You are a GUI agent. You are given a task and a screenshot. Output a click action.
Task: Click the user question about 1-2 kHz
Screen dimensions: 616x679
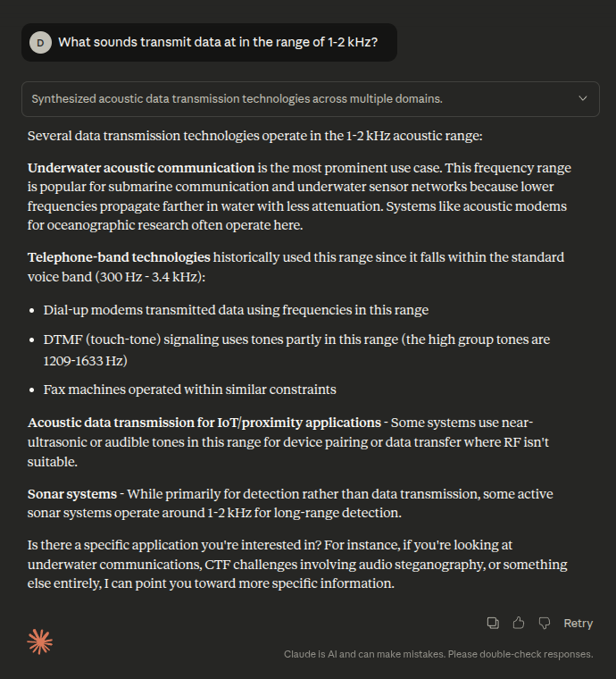[x=224, y=42]
